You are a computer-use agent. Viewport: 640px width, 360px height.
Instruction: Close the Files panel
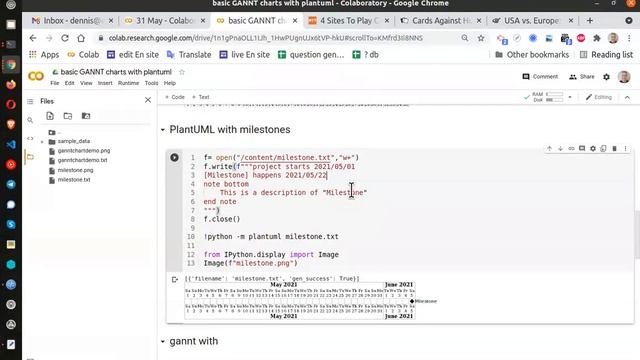click(148, 100)
